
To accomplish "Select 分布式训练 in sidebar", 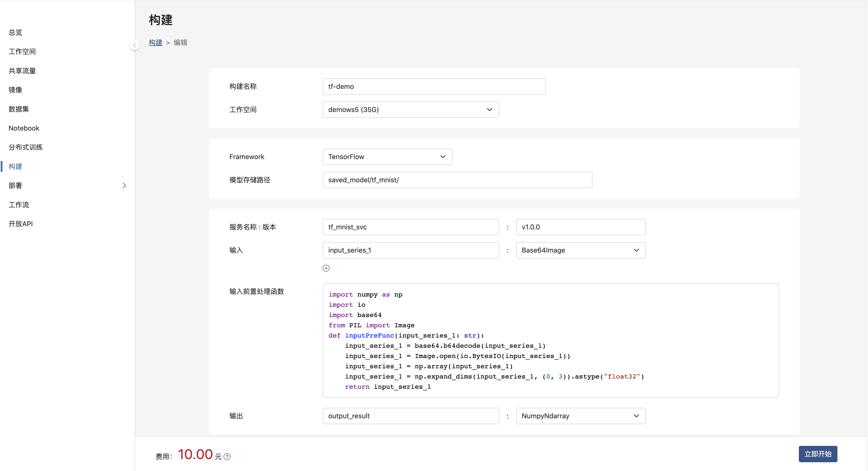I will pos(26,147).
